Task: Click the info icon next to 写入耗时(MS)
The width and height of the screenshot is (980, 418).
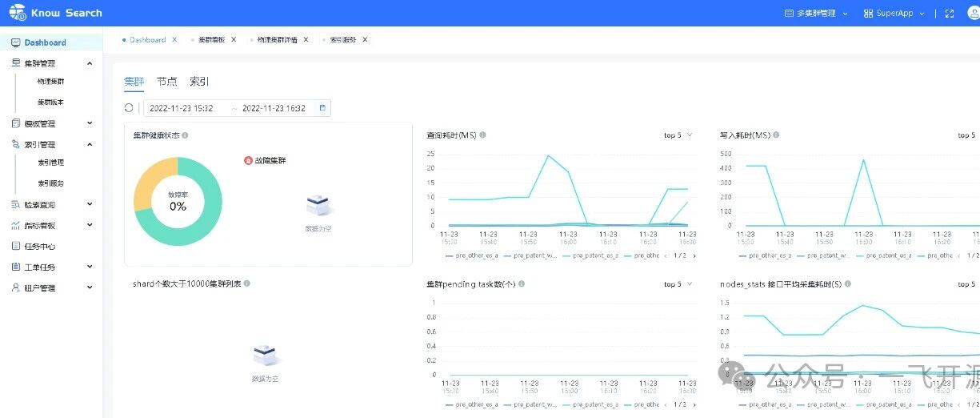Action: 776,135
